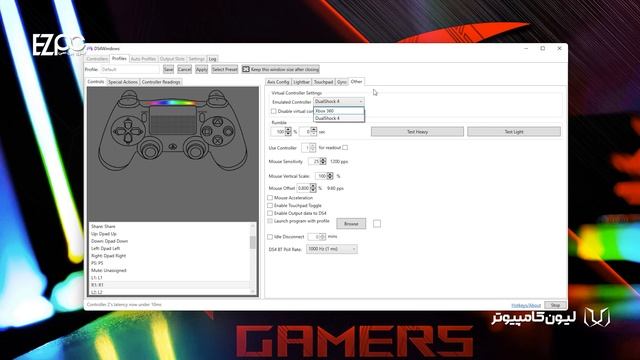Image resolution: width=640 pixels, height=360 pixels.
Task: Click the Save profile button
Action: 168,69
